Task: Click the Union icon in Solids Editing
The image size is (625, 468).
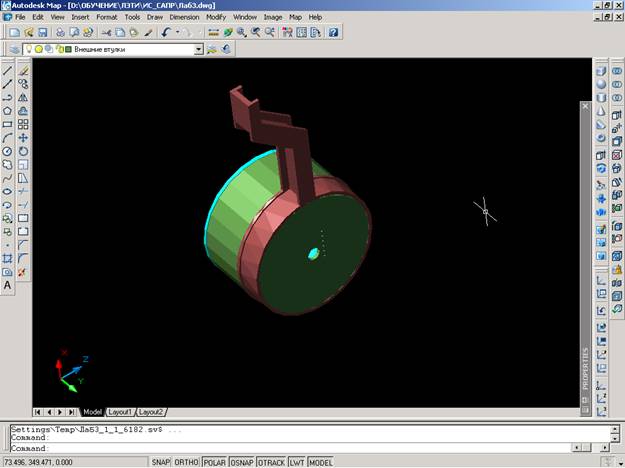Action: [617, 71]
